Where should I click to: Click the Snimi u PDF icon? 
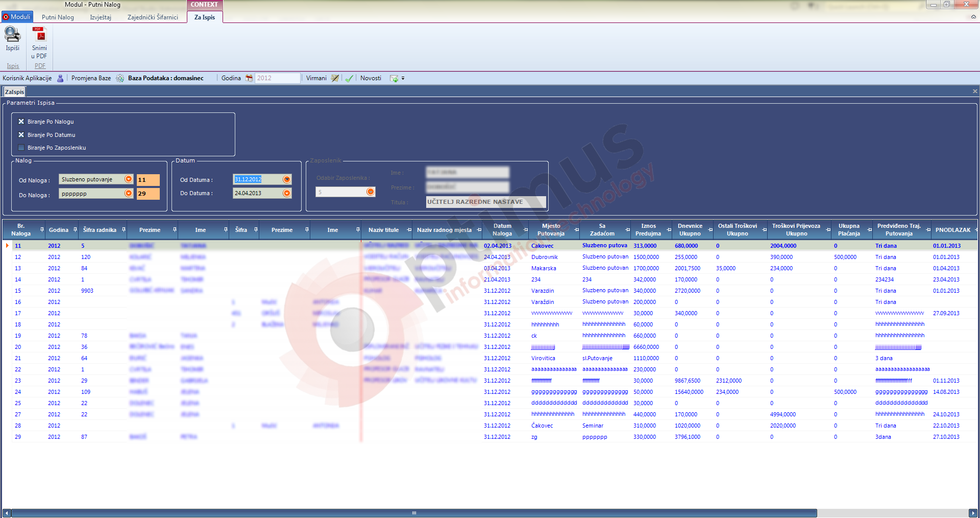point(39,35)
